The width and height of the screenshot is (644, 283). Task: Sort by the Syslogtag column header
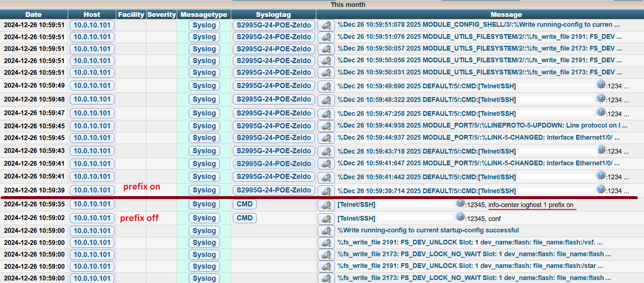click(x=273, y=15)
